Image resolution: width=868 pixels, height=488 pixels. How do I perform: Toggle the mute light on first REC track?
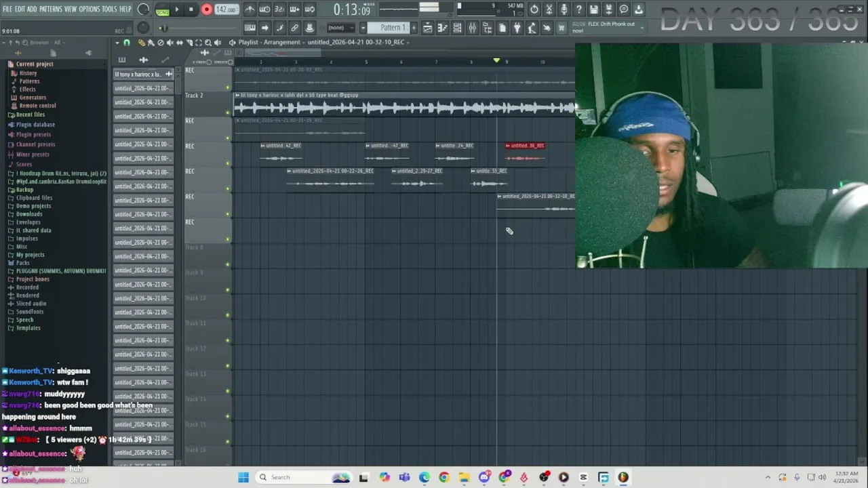click(x=228, y=88)
